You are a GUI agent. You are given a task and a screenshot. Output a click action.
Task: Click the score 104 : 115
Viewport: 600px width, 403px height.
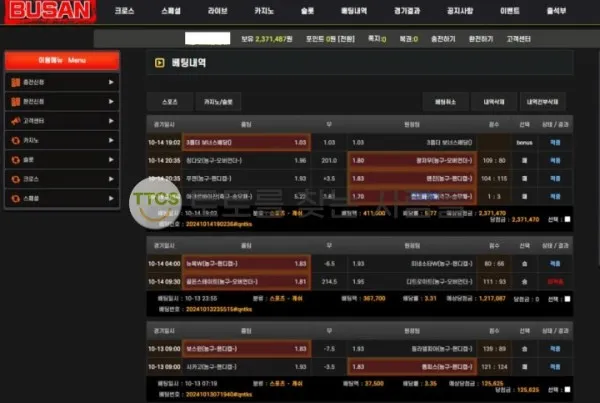[494, 178]
